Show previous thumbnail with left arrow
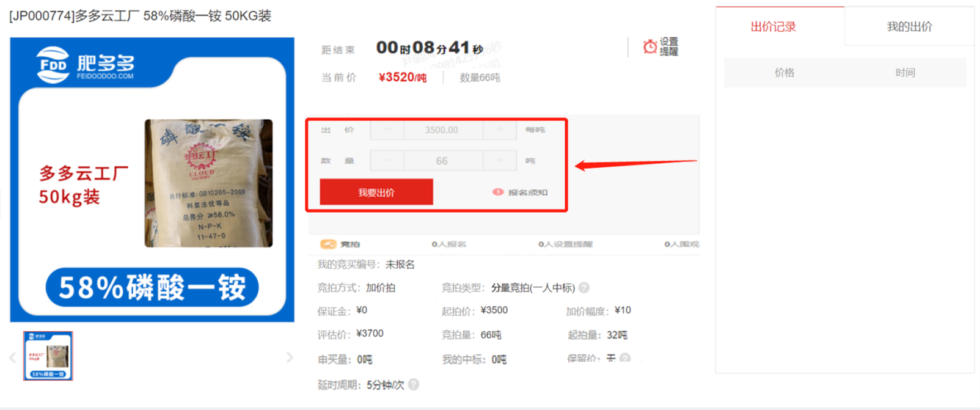The height and width of the screenshot is (410, 980). pyautogui.click(x=12, y=357)
